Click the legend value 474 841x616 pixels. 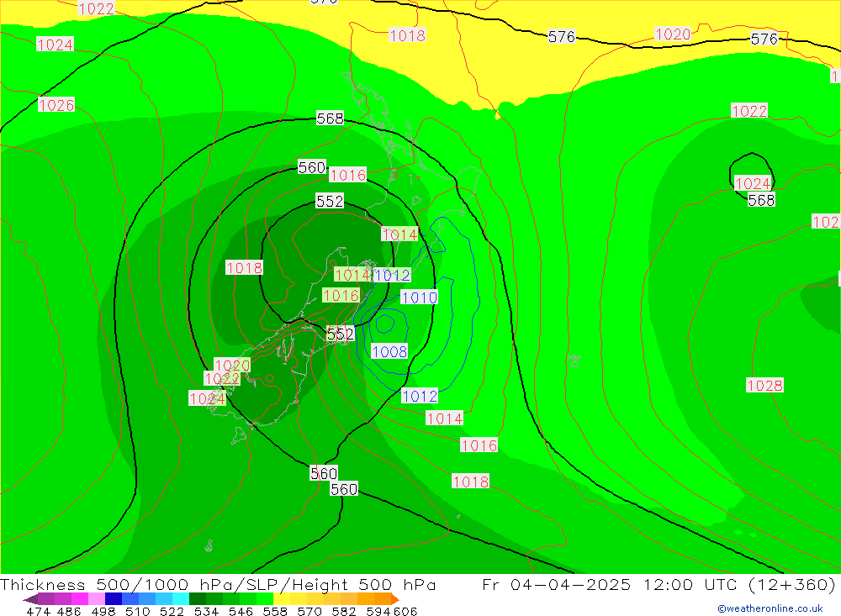coord(39,612)
